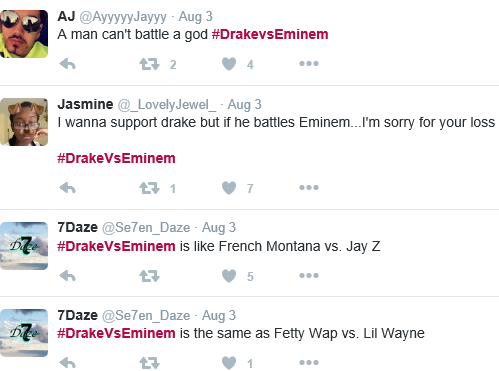The image size is (499, 371).
Task: Reply to Jasmine's tweet
Action: 68,188
